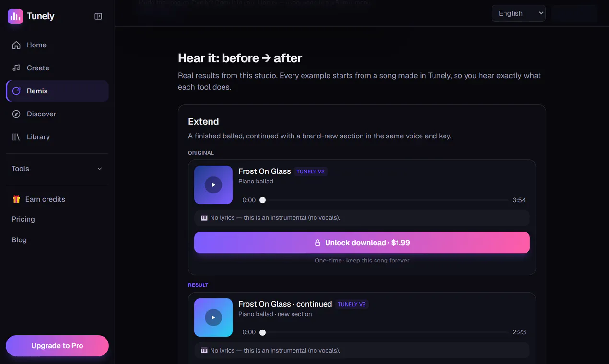Click the Tunely logo icon
Image resolution: width=609 pixels, height=364 pixels.
point(15,16)
